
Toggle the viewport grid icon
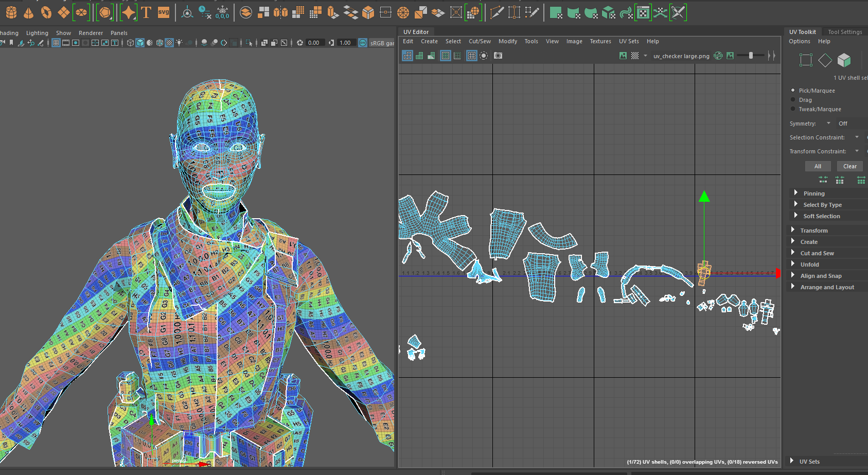pos(56,43)
